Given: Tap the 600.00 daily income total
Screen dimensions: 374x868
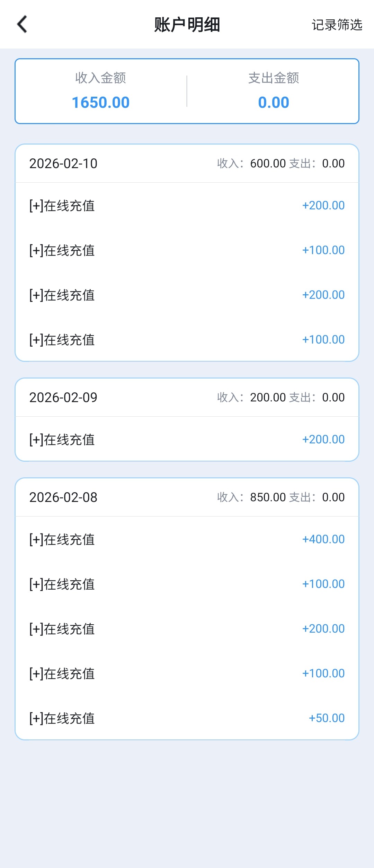Looking at the screenshot, I should [x=268, y=164].
